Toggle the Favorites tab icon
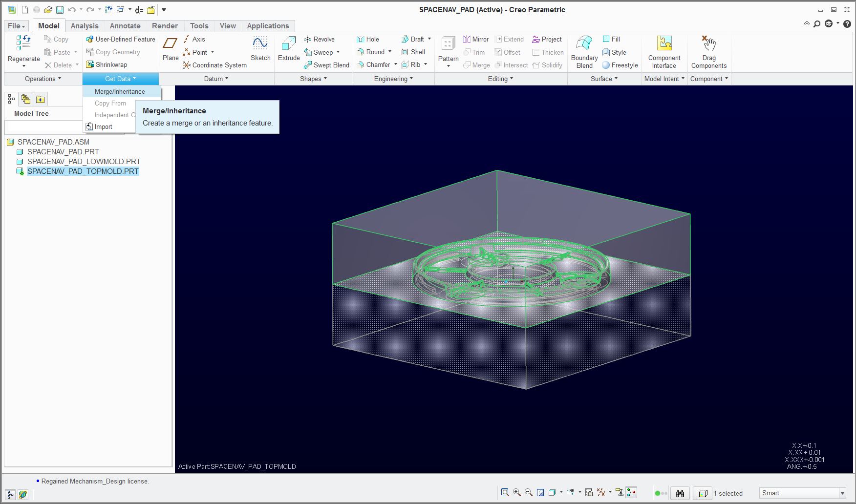Screen dimensions: 856x504 pos(41,99)
